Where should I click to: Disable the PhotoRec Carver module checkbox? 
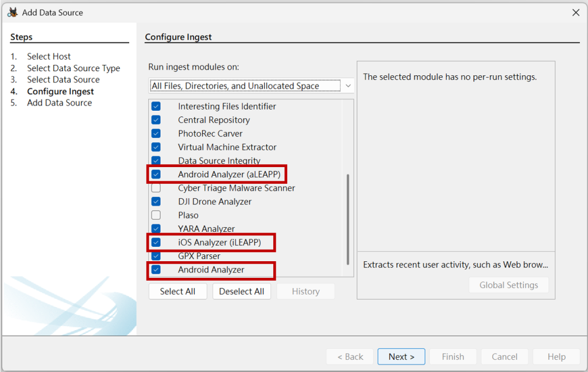pos(156,134)
